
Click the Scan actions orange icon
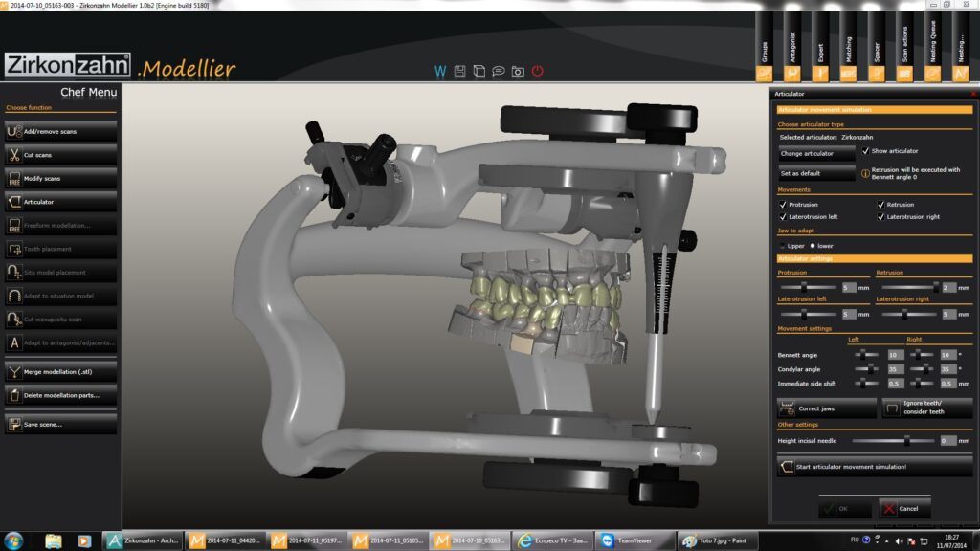coord(904,75)
